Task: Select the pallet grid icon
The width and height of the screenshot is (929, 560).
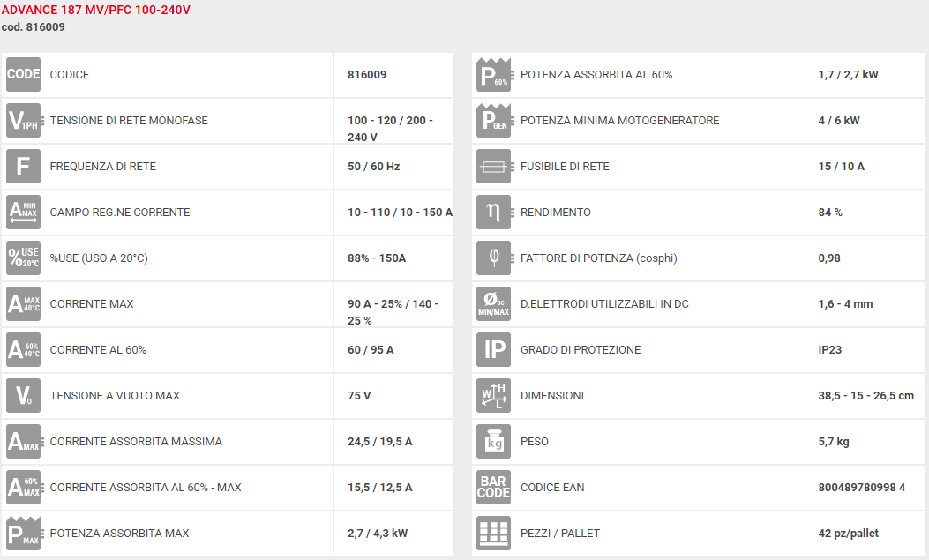Action: (493, 534)
